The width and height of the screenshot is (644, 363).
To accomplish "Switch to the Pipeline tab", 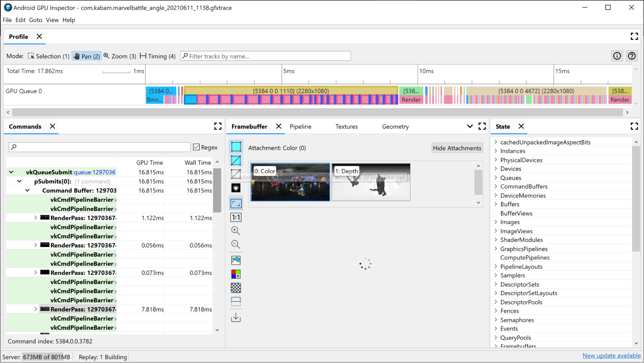I will pos(300,127).
